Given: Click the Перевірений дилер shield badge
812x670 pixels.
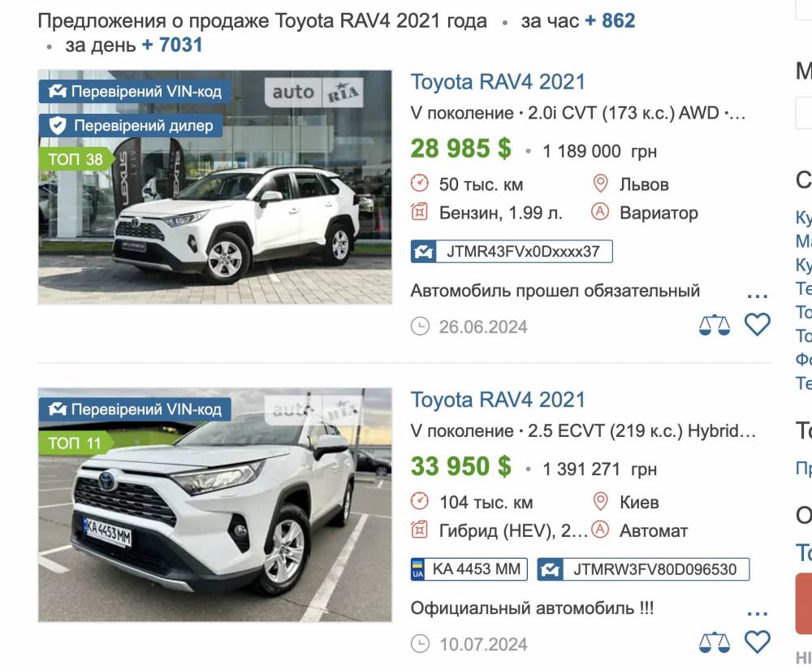Looking at the screenshot, I should 131,126.
